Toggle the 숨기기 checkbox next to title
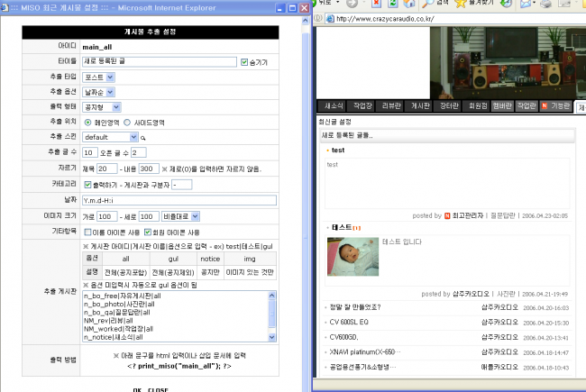 244,62
